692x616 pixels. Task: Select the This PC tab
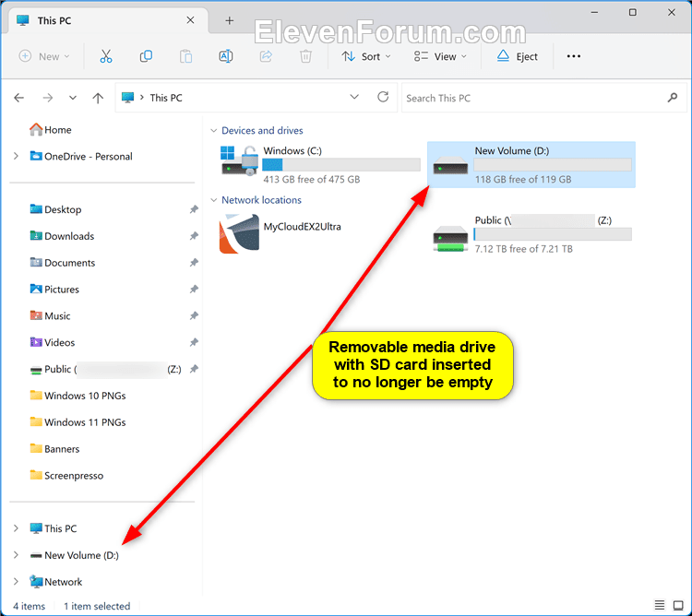pyautogui.click(x=106, y=20)
